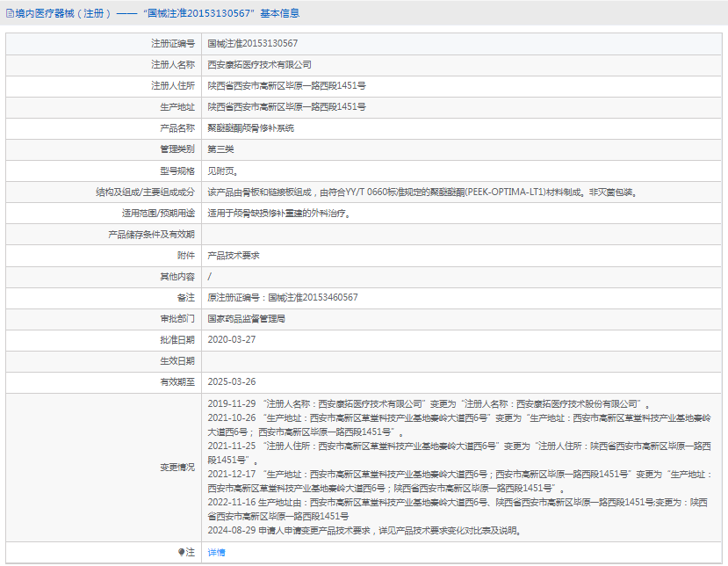Select the 其他内容 row label

177,277
